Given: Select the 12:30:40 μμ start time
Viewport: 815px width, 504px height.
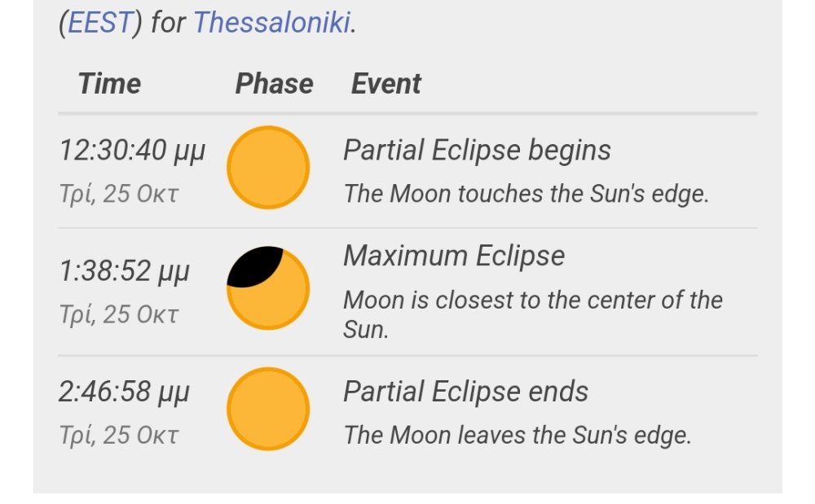Looking at the screenshot, I should (x=132, y=151).
